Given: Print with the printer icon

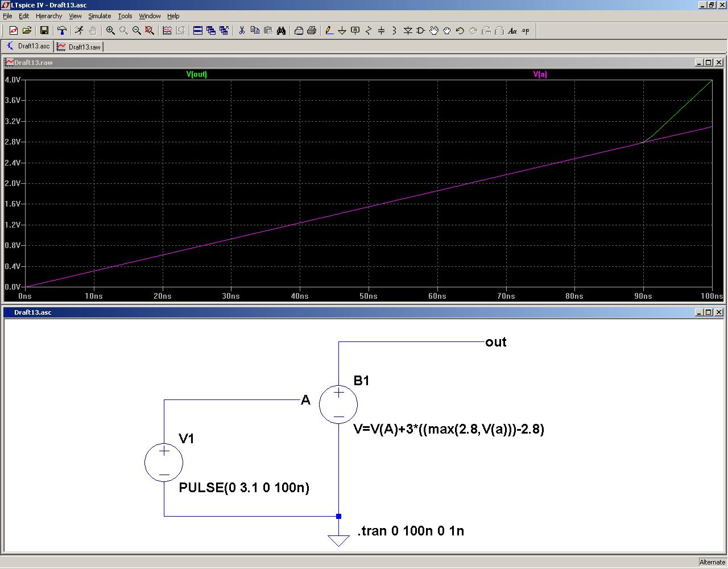Looking at the screenshot, I should (x=312, y=31).
